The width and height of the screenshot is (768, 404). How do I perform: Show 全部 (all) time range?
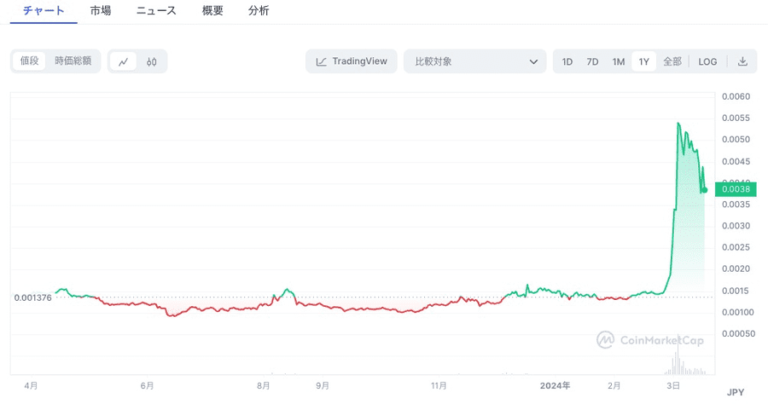click(672, 61)
